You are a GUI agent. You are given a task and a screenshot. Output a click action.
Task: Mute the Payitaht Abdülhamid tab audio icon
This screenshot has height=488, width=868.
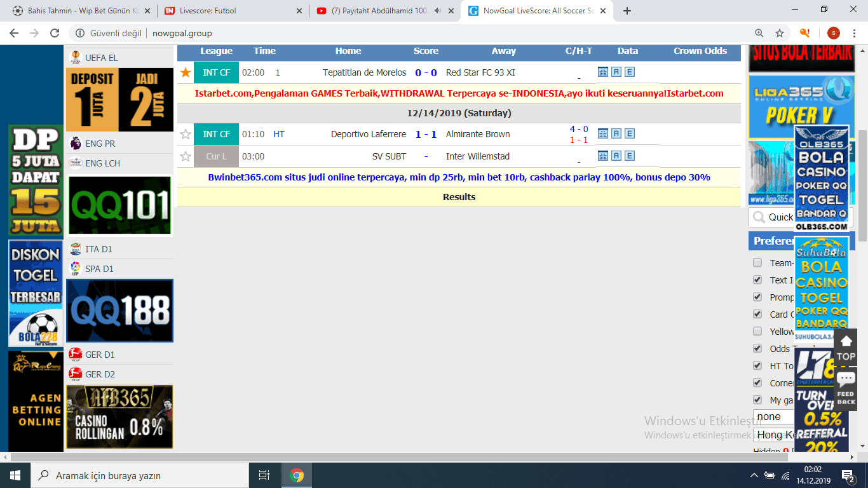[x=438, y=11]
